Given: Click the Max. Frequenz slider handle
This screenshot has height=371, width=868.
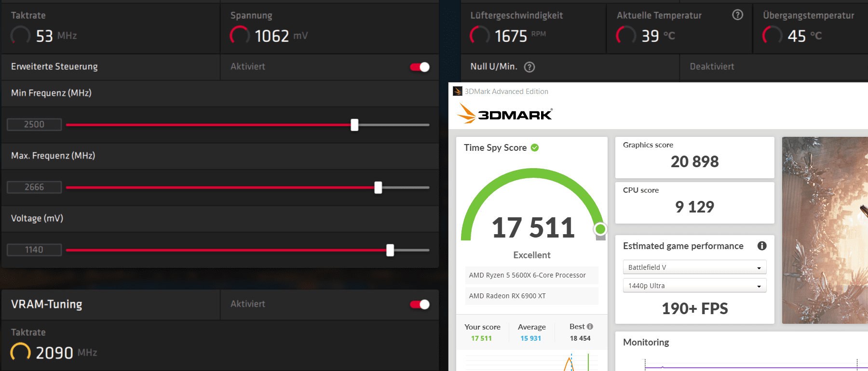Looking at the screenshot, I should [x=378, y=187].
